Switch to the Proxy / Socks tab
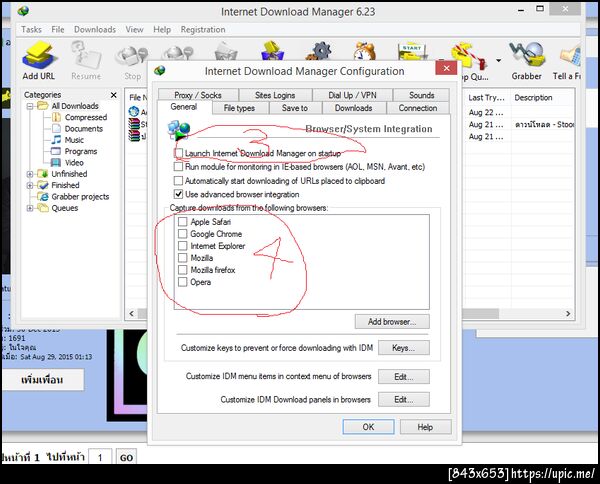The image size is (600, 484). point(198,95)
